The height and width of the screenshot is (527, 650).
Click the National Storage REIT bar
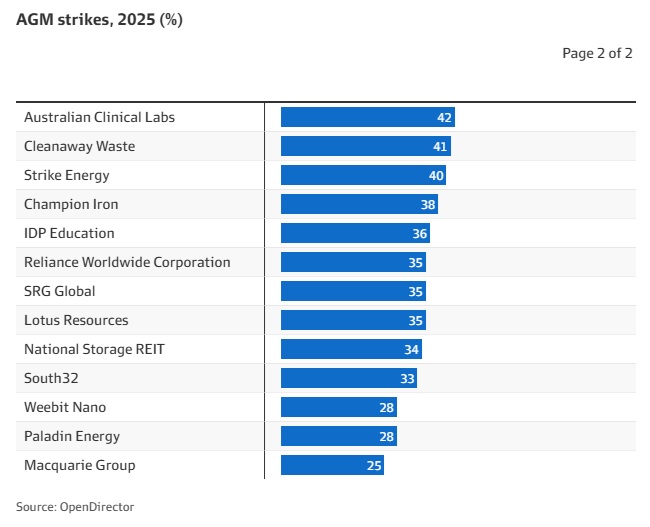coord(351,349)
